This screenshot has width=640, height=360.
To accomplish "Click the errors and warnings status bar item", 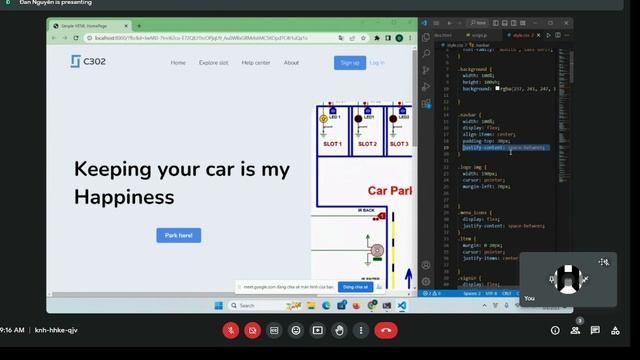I will 431,293.
